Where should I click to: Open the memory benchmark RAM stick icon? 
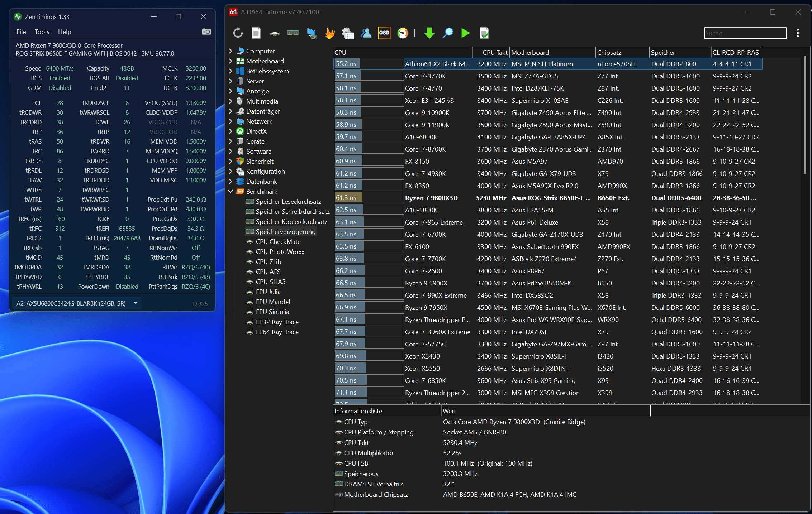click(x=293, y=33)
